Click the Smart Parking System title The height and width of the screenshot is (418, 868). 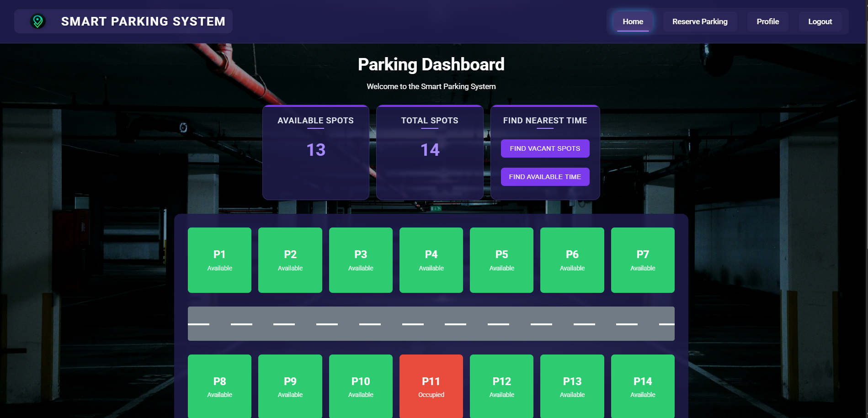143,21
